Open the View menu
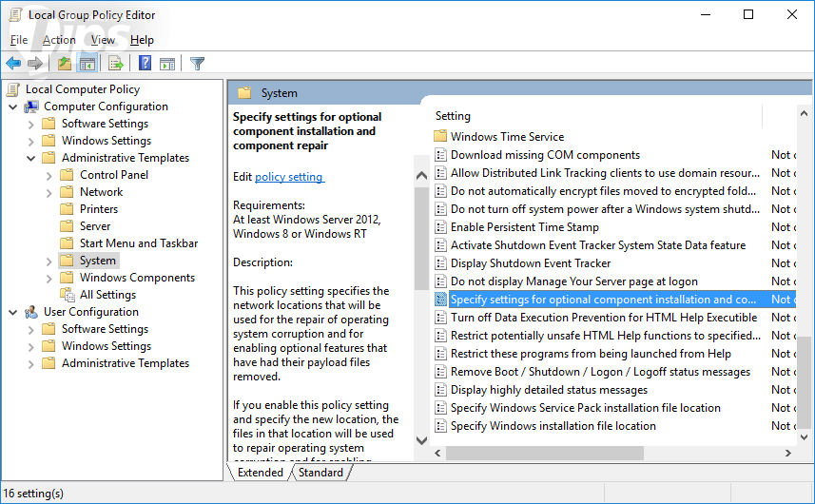Viewport: 815px width, 504px height. click(103, 40)
